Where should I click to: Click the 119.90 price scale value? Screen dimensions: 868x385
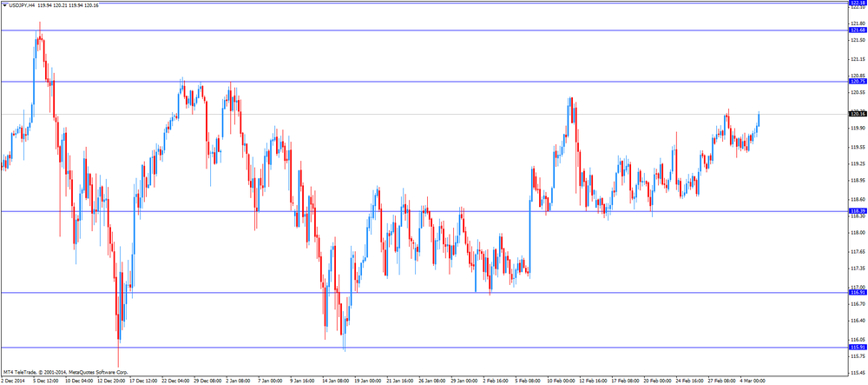(x=858, y=128)
